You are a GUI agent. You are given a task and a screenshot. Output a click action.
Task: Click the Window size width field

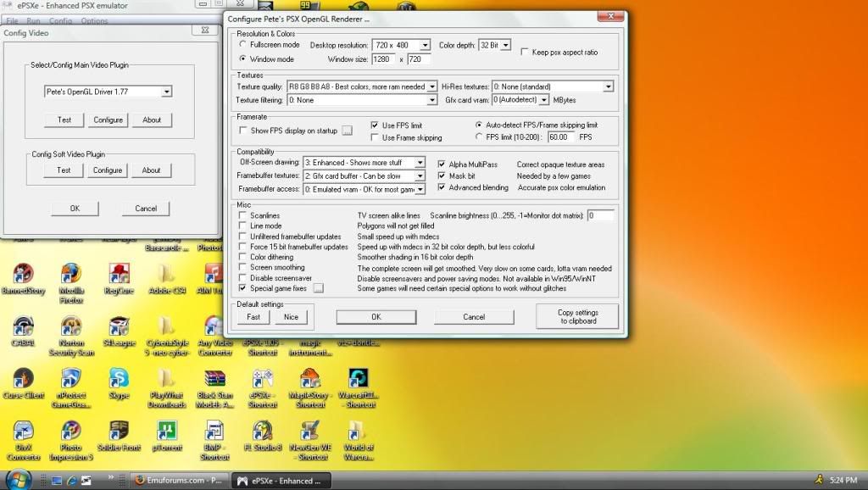pyautogui.click(x=384, y=58)
